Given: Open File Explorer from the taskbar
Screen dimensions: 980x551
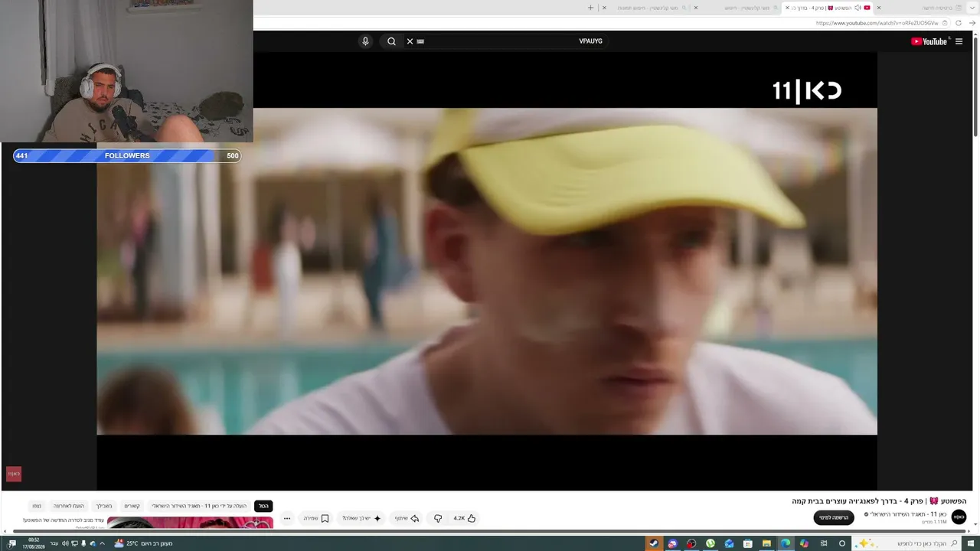Looking at the screenshot, I should coord(766,543).
